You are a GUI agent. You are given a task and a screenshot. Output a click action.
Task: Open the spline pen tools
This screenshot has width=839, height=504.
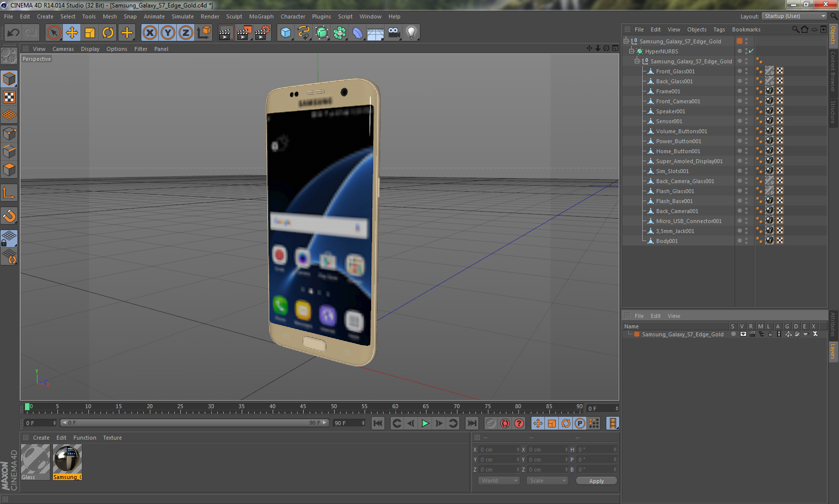[x=304, y=33]
